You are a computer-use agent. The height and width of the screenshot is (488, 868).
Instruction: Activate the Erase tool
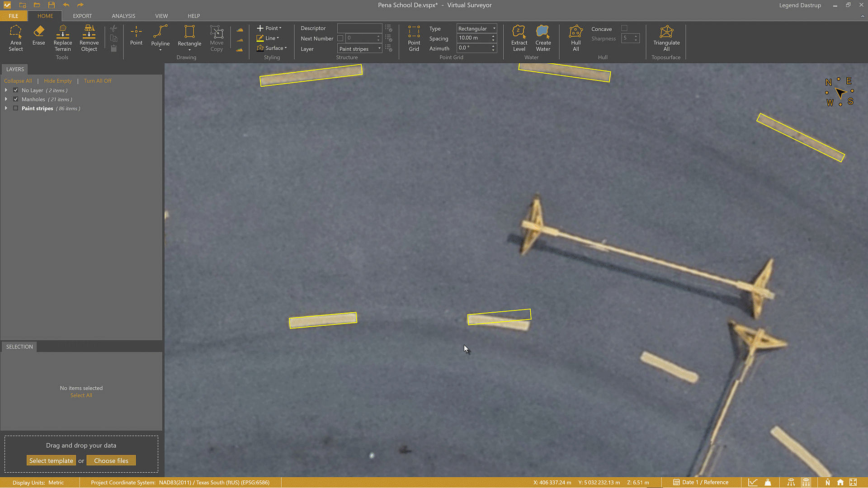click(38, 36)
